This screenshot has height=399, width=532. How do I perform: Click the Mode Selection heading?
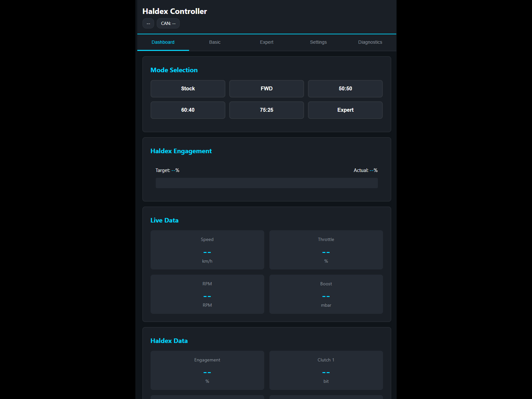pos(174,70)
